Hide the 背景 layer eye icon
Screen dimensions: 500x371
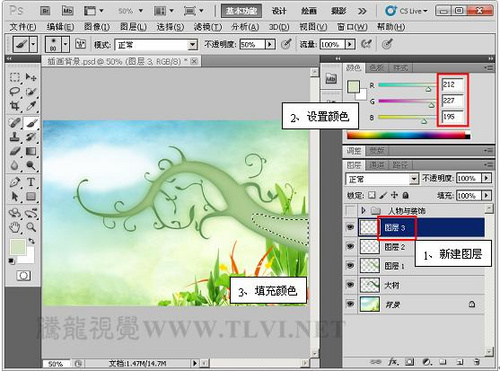click(x=350, y=304)
